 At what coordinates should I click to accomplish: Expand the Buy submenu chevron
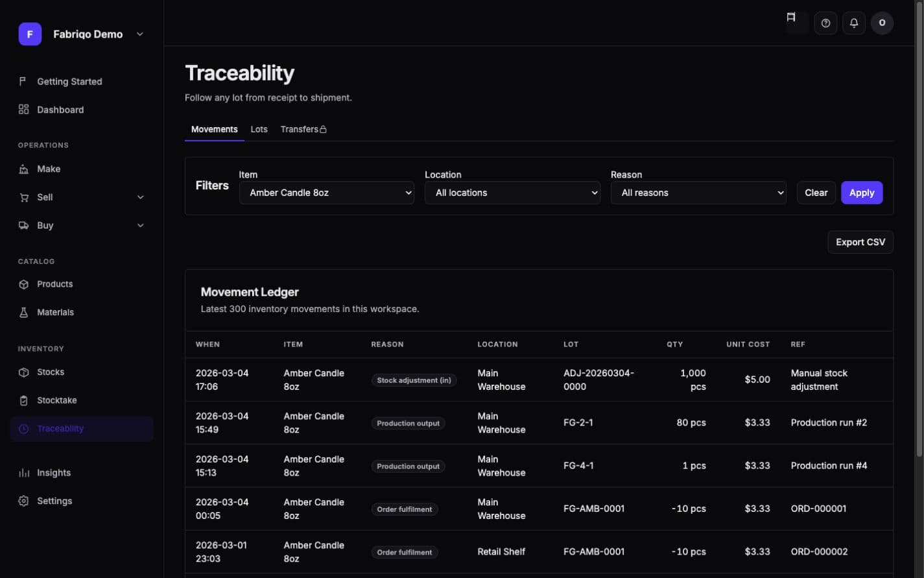pyautogui.click(x=140, y=225)
